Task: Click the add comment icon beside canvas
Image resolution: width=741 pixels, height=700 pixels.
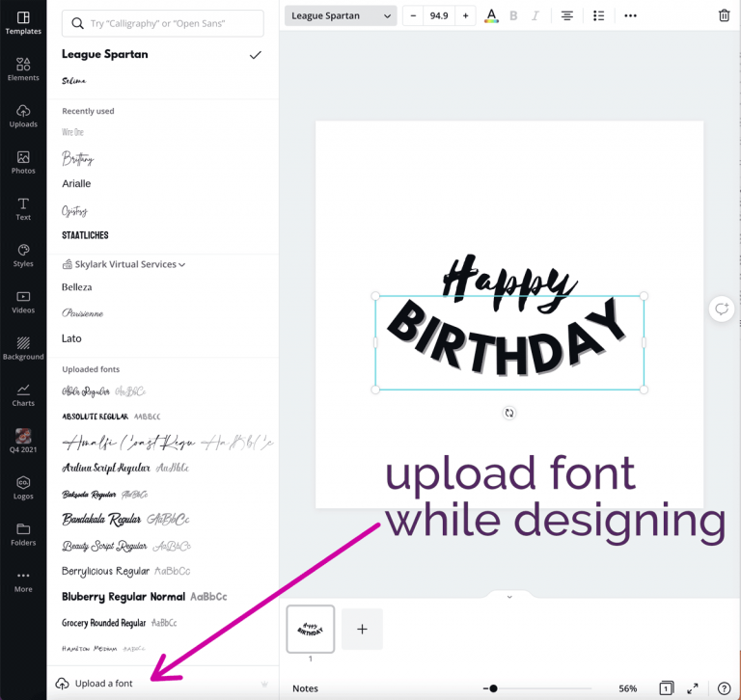Action: 721,309
